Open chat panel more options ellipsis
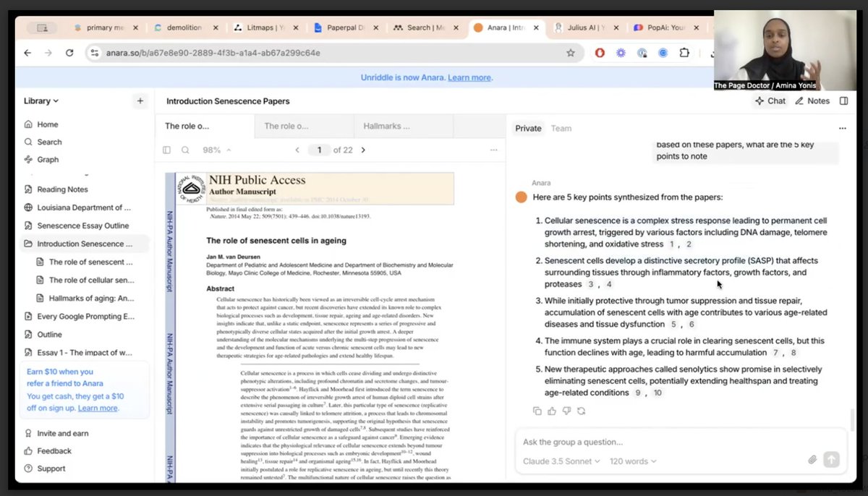868x496 pixels. coord(842,128)
